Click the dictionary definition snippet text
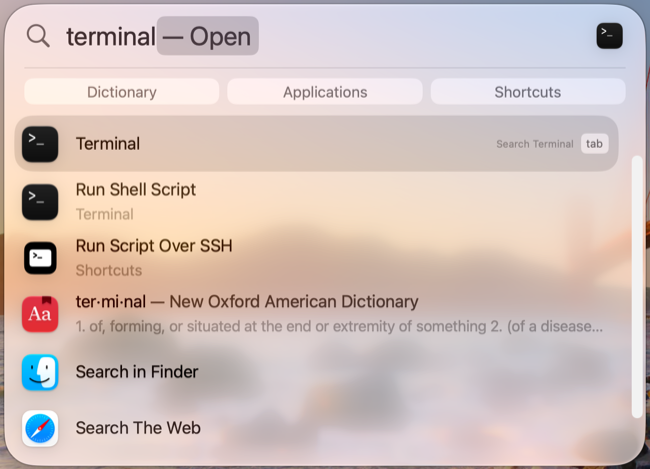Viewport: 650px width, 469px height. (x=339, y=326)
